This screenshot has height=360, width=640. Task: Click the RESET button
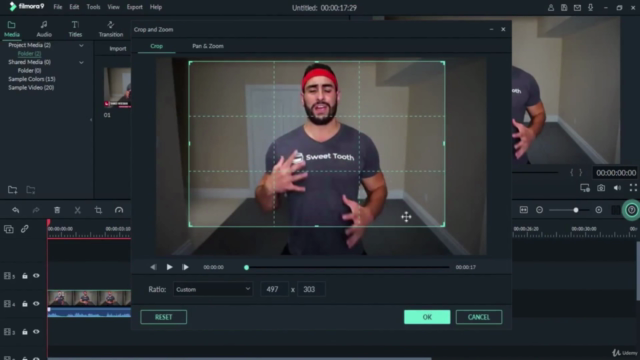tap(164, 317)
